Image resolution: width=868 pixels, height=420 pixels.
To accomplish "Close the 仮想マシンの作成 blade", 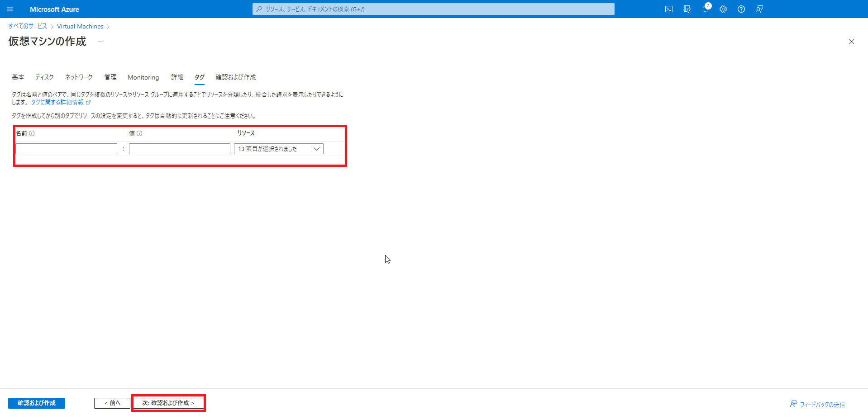I will point(852,42).
